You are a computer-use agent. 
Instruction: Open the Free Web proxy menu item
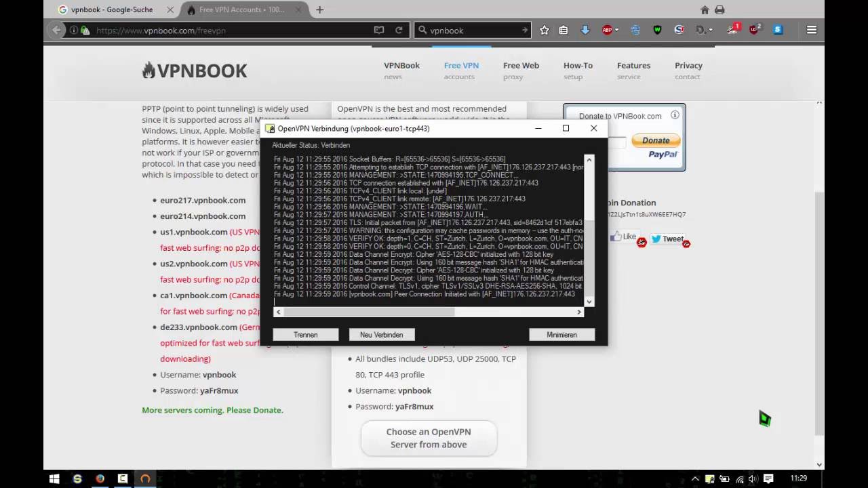coord(521,70)
